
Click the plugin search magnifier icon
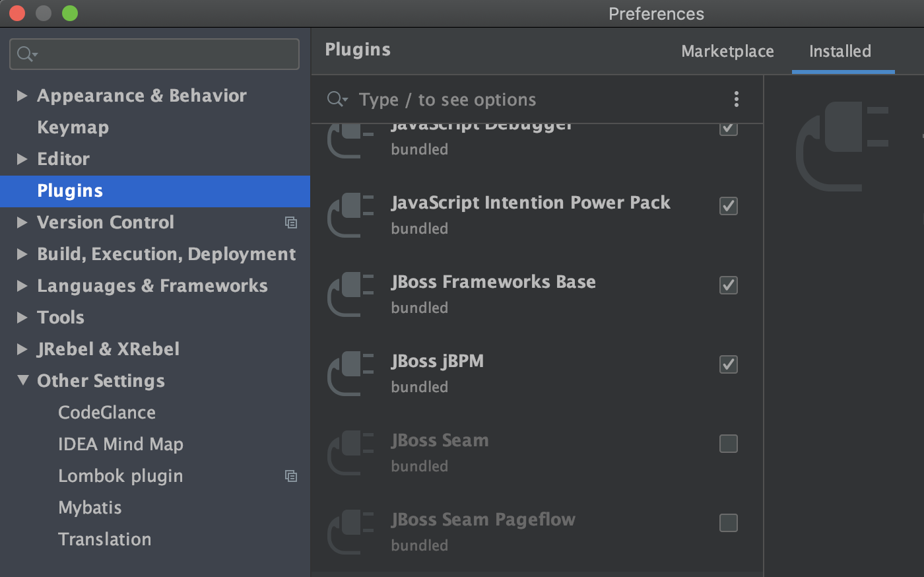tap(337, 99)
